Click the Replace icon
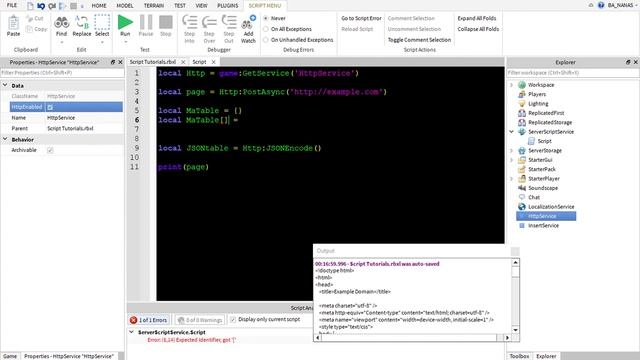 click(82, 23)
